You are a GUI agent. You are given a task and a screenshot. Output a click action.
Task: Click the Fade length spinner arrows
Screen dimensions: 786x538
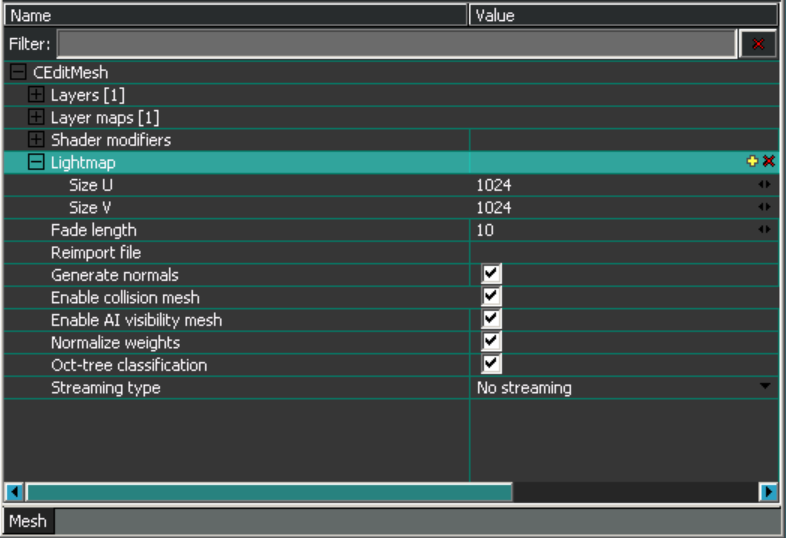[764, 229]
